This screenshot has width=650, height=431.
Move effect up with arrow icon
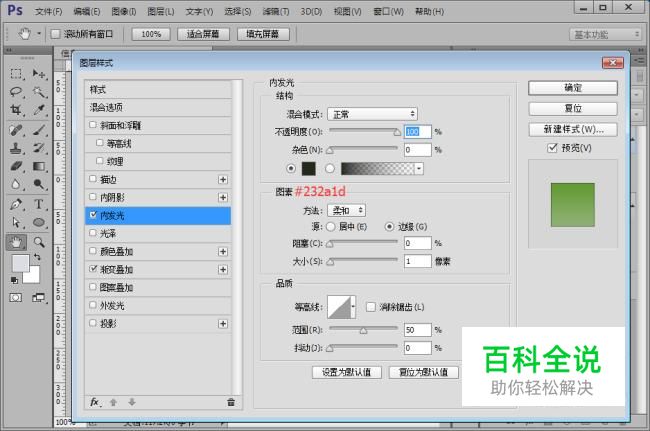[x=113, y=402]
